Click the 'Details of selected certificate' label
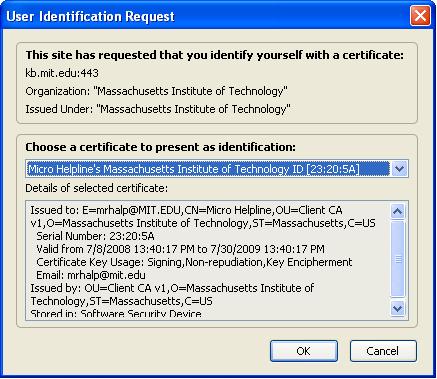 [x=97, y=188]
